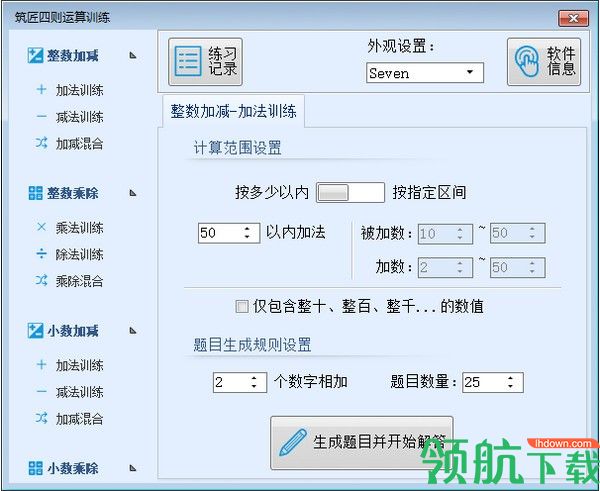Click the 小数乘除 grid icon
The image size is (600, 491).
click(x=35, y=468)
